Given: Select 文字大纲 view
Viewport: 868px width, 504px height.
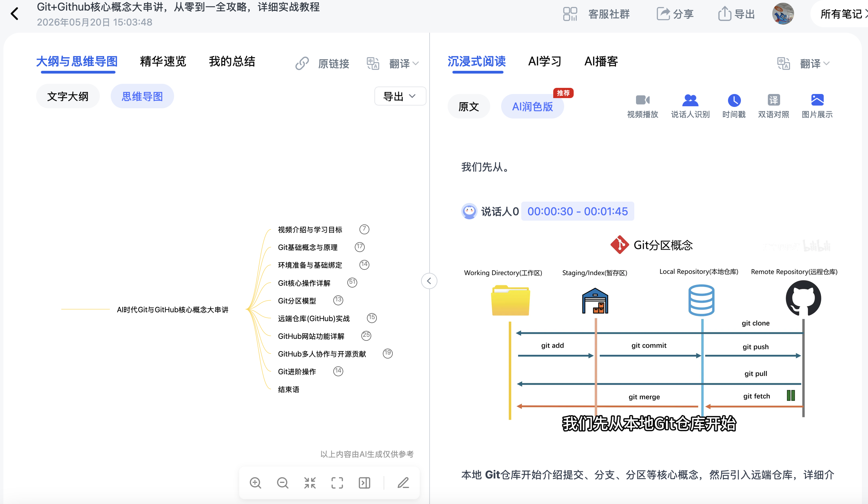Looking at the screenshot, I should 68,96.
